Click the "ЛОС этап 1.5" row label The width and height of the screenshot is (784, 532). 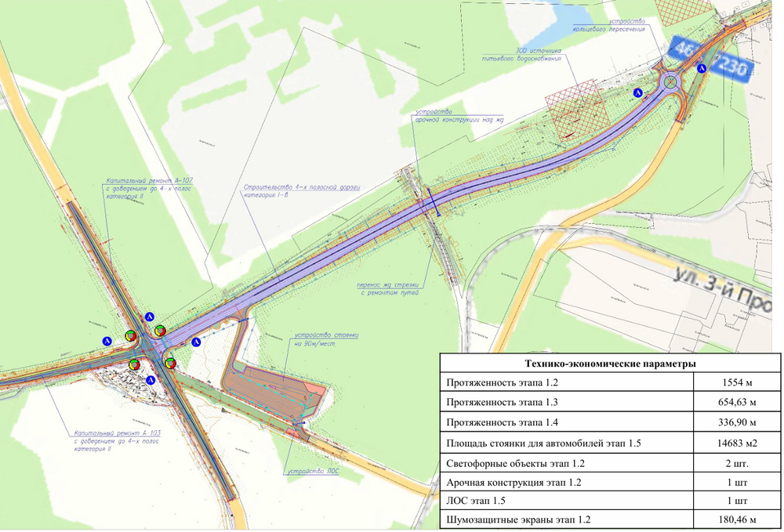pyautogui.click(x=477, y=501)
